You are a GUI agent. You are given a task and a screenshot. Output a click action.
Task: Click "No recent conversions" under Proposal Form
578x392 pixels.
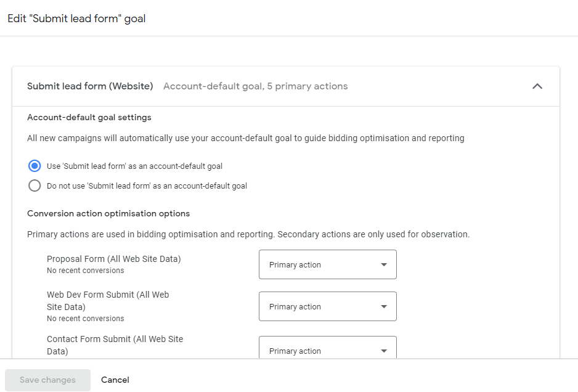(x=86, y=271)
